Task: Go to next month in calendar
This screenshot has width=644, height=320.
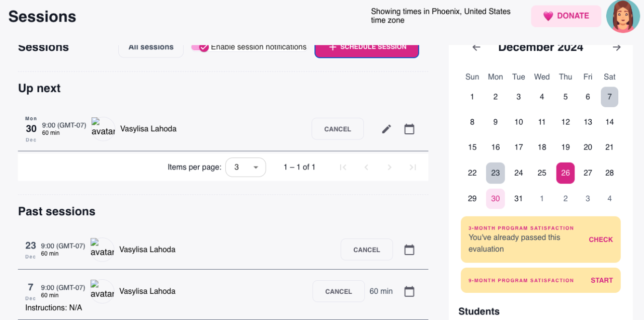Action: click(616, 48)
